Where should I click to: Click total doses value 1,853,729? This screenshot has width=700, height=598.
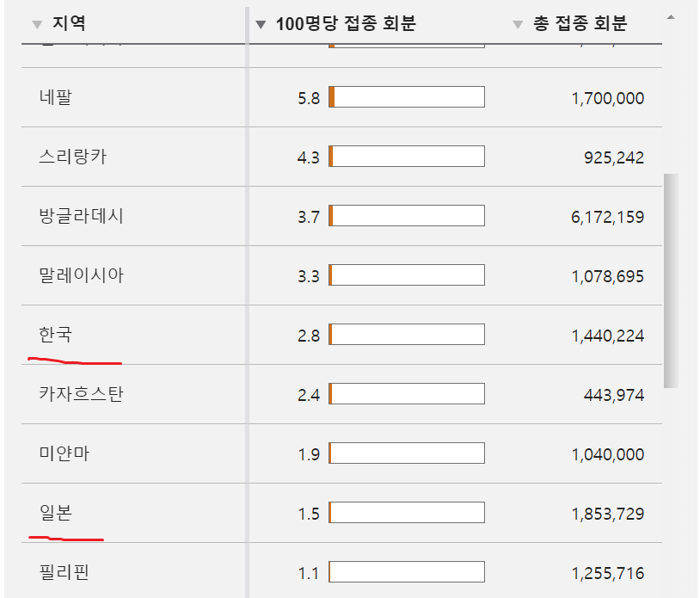point(608,514)
